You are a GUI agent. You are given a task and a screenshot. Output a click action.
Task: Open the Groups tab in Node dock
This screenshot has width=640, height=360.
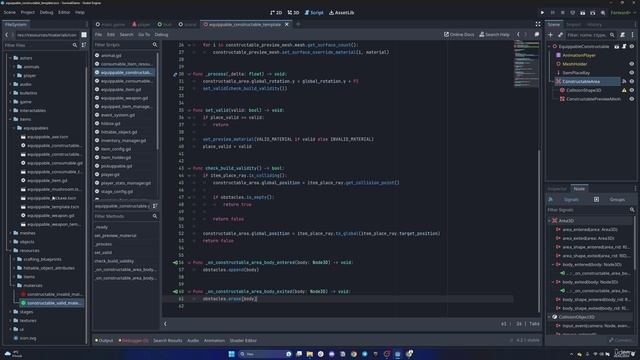(x=617, y=200)
